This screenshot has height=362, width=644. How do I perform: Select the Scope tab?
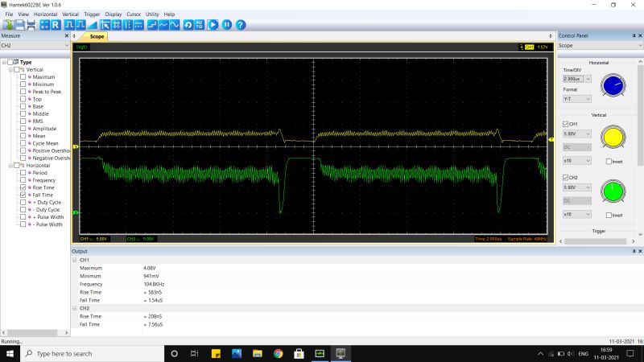coord(97,36)
